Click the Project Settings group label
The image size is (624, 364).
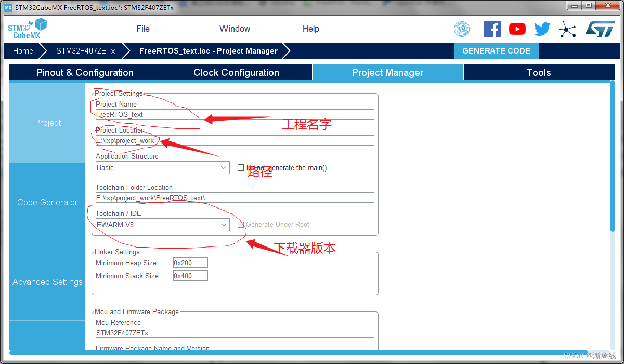pyautogui.click(x=119, y=94)
